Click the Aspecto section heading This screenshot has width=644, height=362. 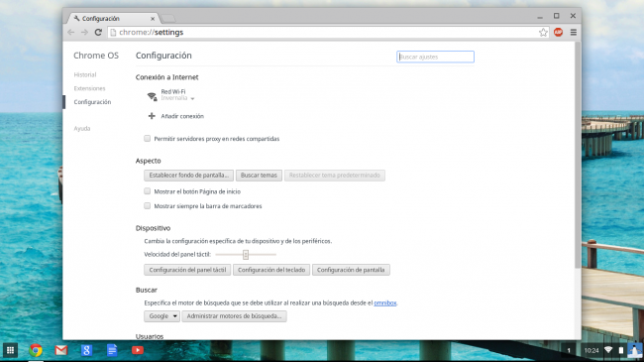149,161
